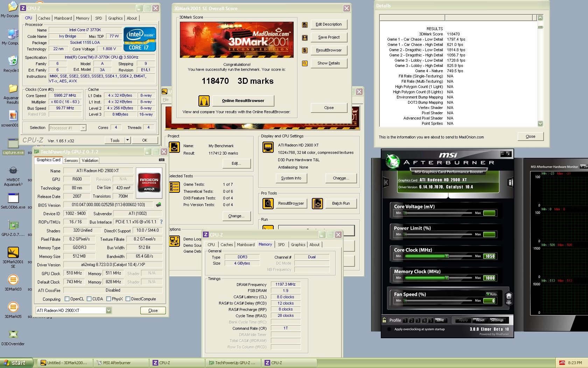Click the Windows start button
The height and width of the screenshot is (368, 588).
click(16, 363)
